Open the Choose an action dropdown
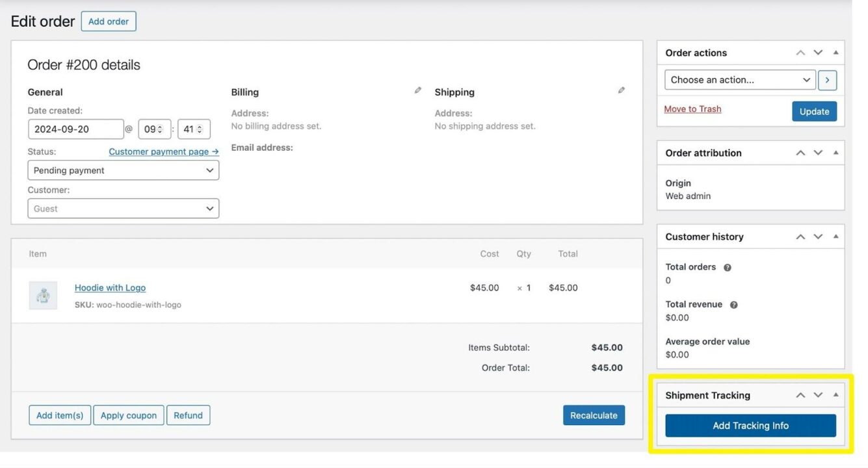Screen dimensions: 868x468 741,79
